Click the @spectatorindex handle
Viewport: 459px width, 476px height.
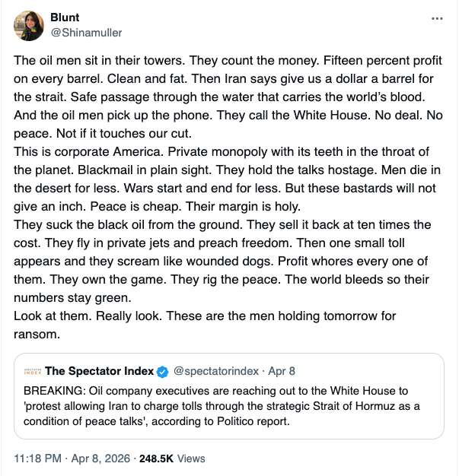tap(213, 372)
